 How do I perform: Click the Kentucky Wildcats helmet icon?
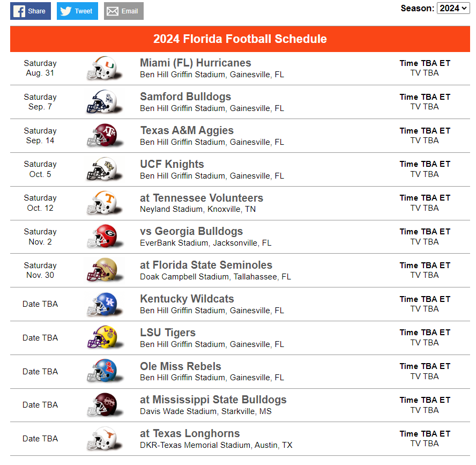[104, 304]
